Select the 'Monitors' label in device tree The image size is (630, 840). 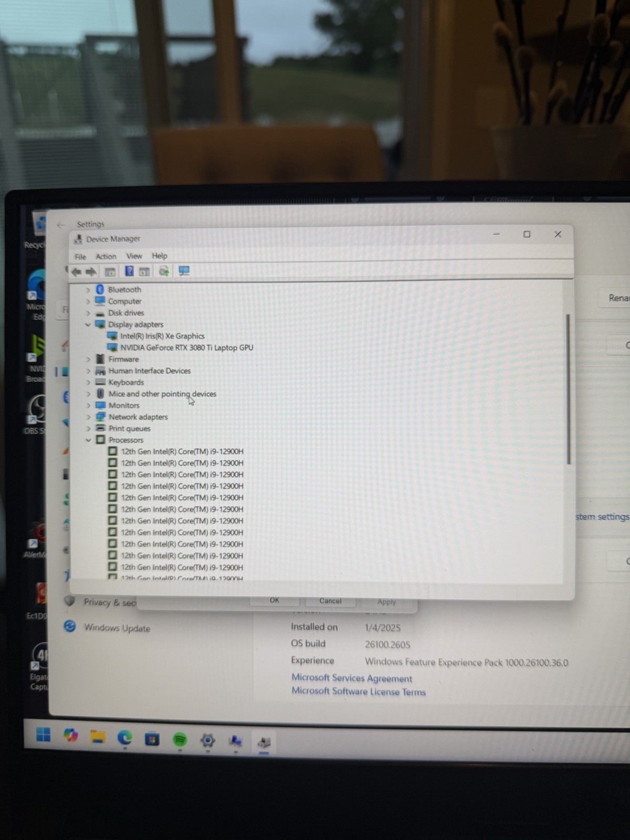click(x=124, y=405)
